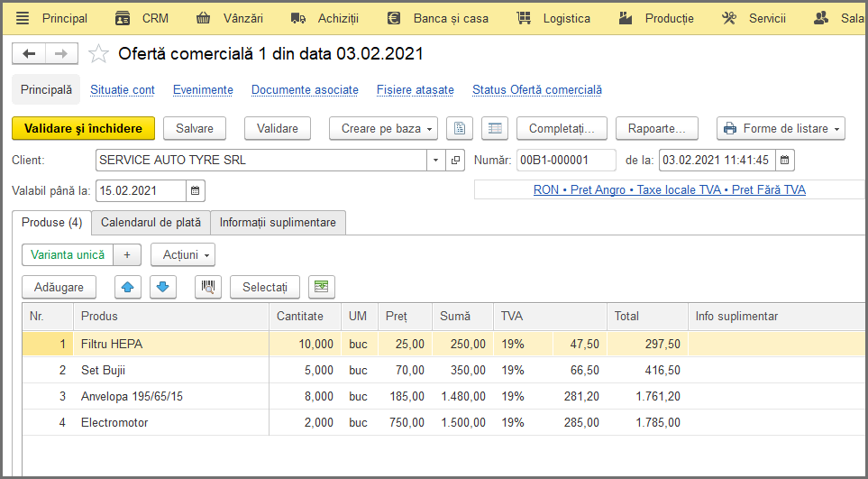Image resolution: width=868 pixels, height=479 pixels.
Task: Open calendar picker for Valabil până la
Action: [196, 190]
